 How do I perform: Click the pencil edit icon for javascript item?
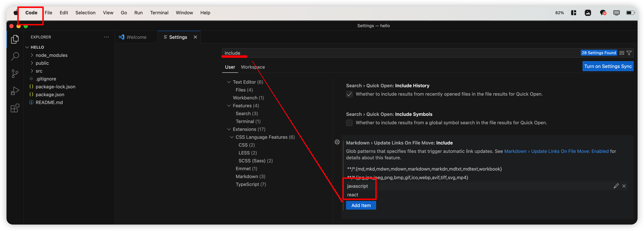616,186
